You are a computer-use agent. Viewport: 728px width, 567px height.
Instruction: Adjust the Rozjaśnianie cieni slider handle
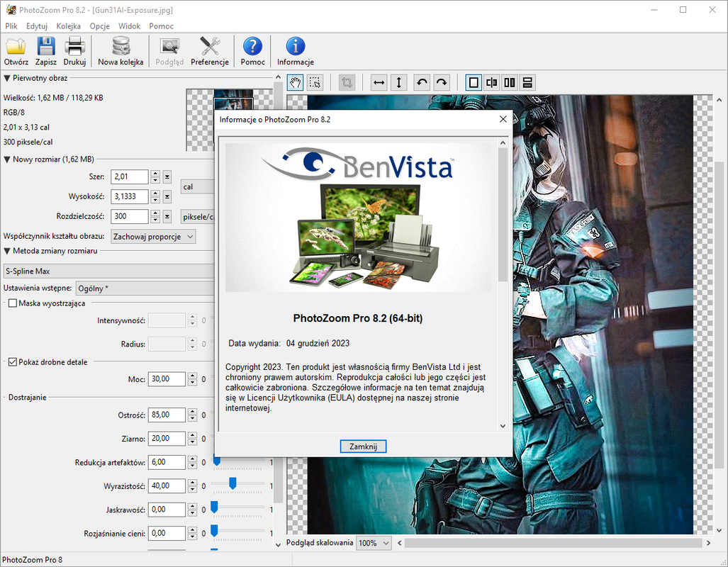pos(214,531)
